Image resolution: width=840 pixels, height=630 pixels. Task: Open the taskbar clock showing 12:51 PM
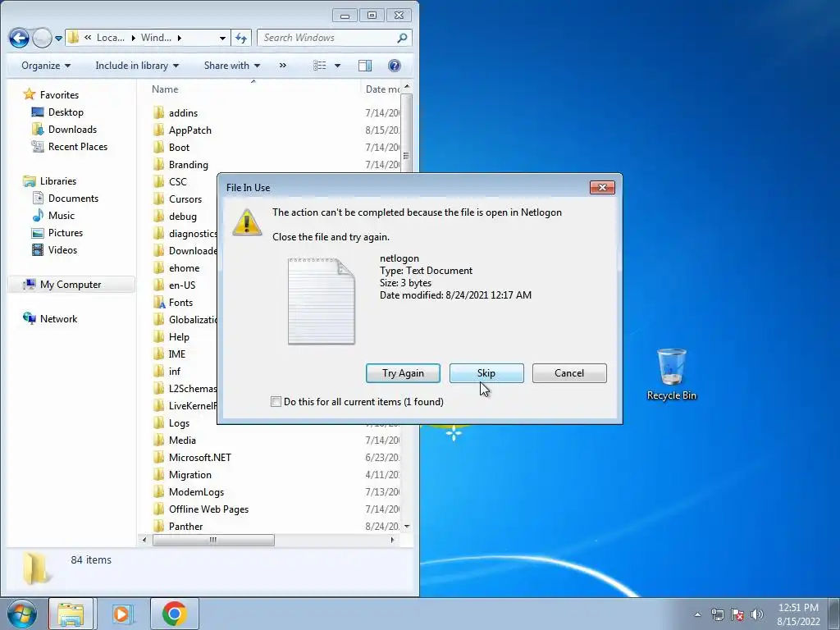tap(798, 614)
